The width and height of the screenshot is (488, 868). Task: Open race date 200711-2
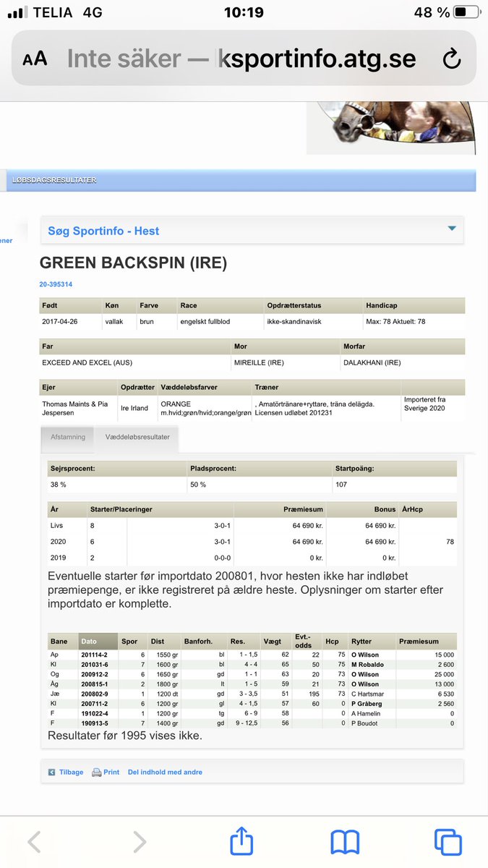coord(95,702)
